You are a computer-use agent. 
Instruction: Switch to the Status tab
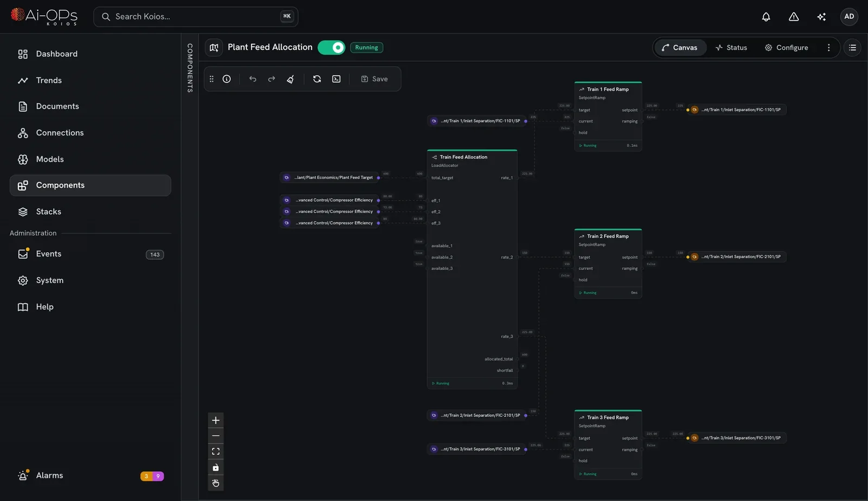[x=731, y=48]
